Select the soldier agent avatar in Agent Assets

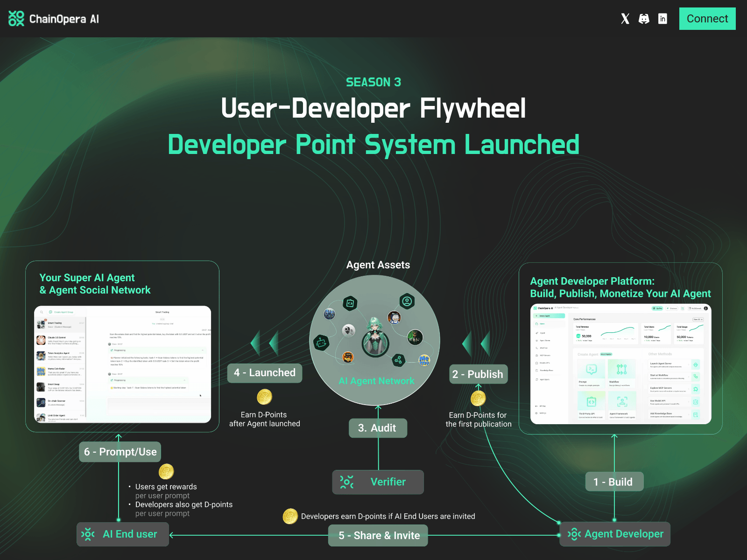tap(415, 336)
